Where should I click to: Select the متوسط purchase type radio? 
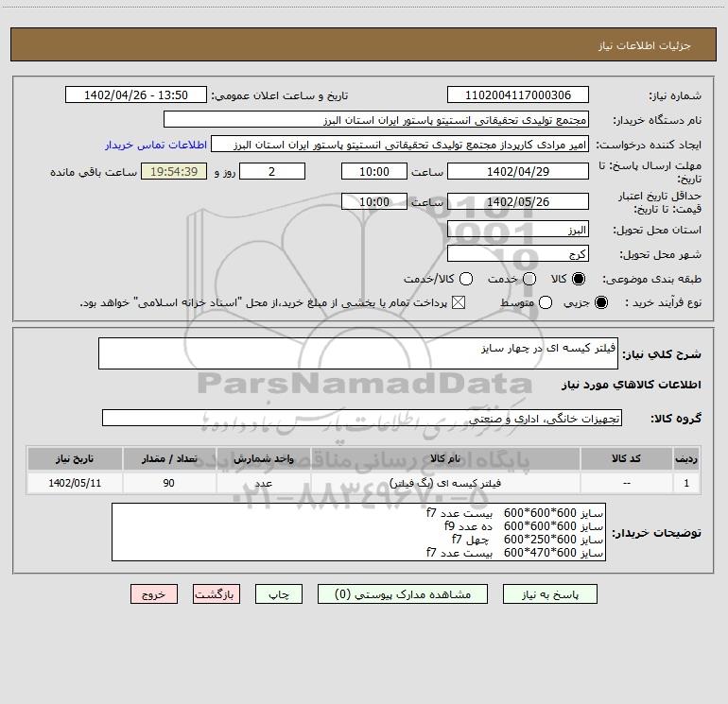pos(546,302)
